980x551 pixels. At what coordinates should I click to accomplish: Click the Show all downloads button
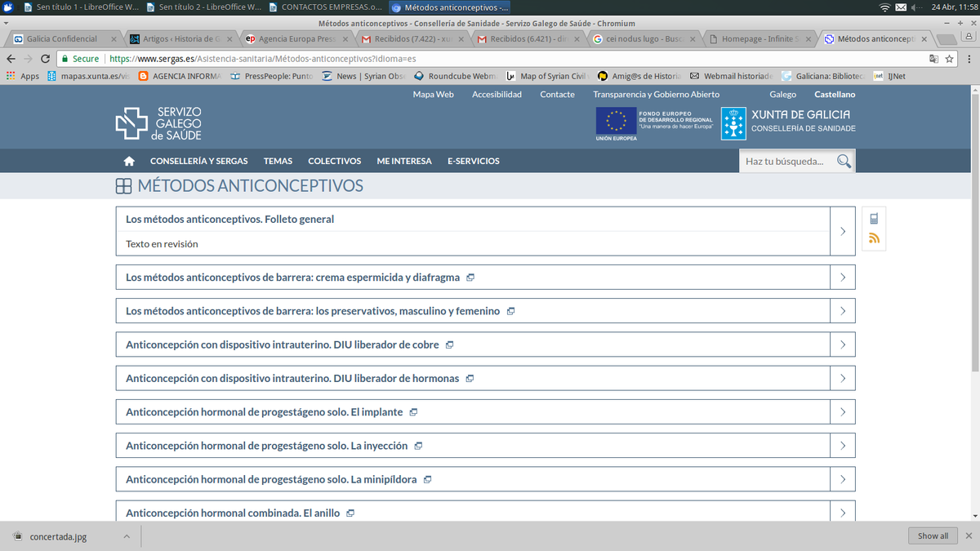[x=933, y=536]
